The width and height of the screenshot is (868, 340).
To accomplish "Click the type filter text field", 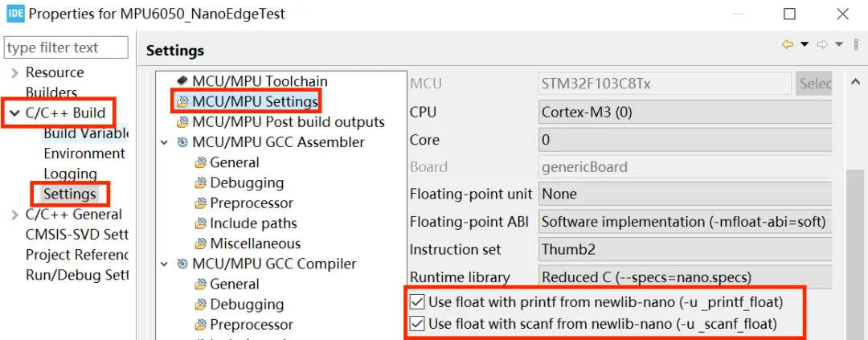I will [x=67, y=47].
